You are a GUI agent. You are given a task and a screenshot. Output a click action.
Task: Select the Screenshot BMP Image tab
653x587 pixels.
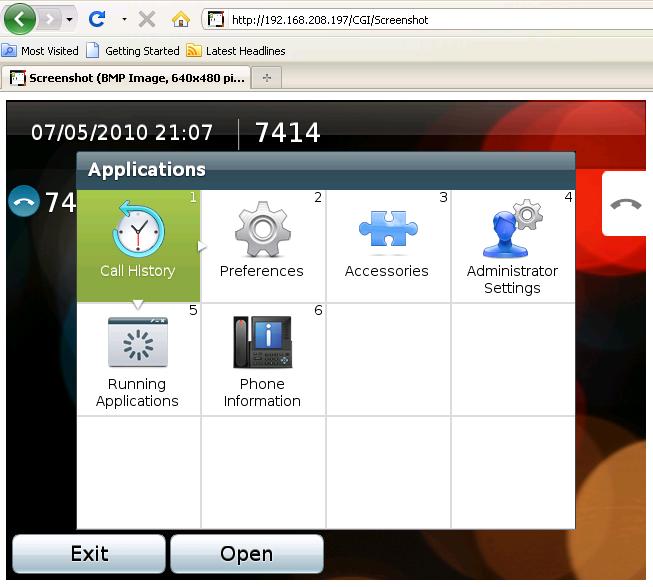coord(127,78)
